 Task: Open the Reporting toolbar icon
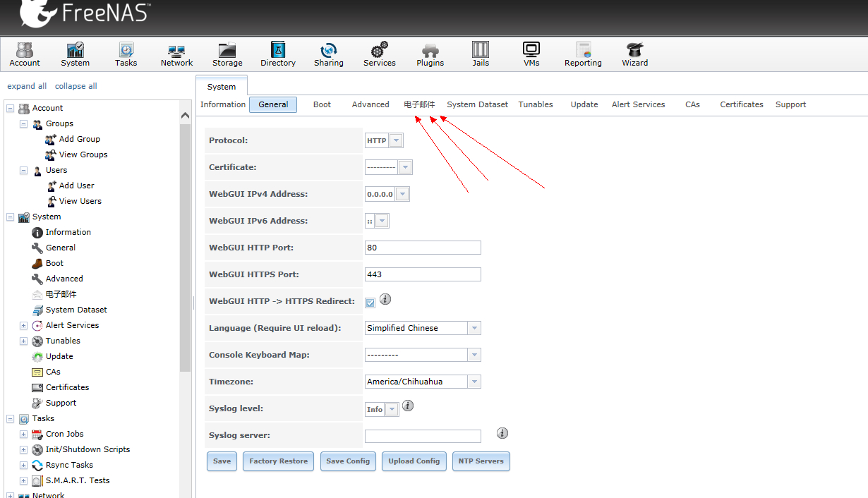coord(583,54)
